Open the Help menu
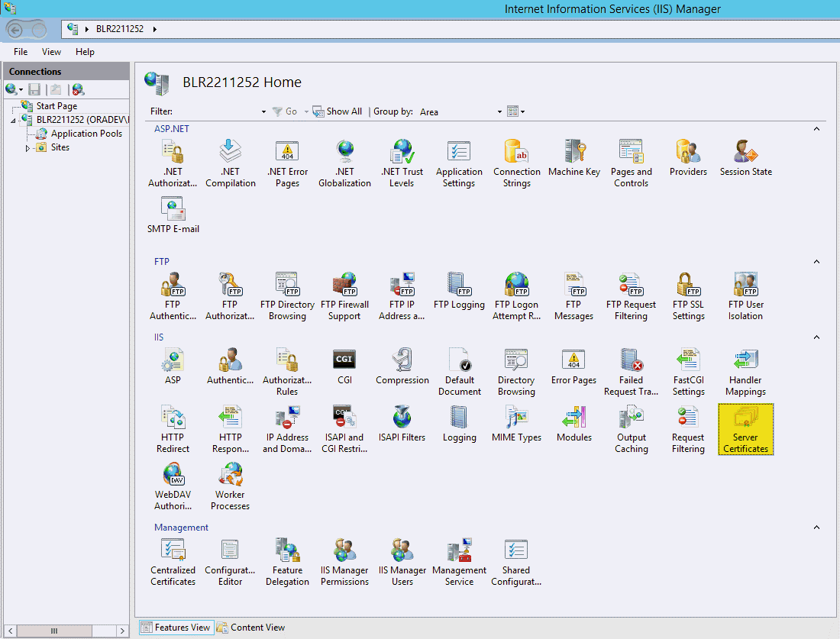Viewport: 840px width, 639px height. tap(85, 51)
